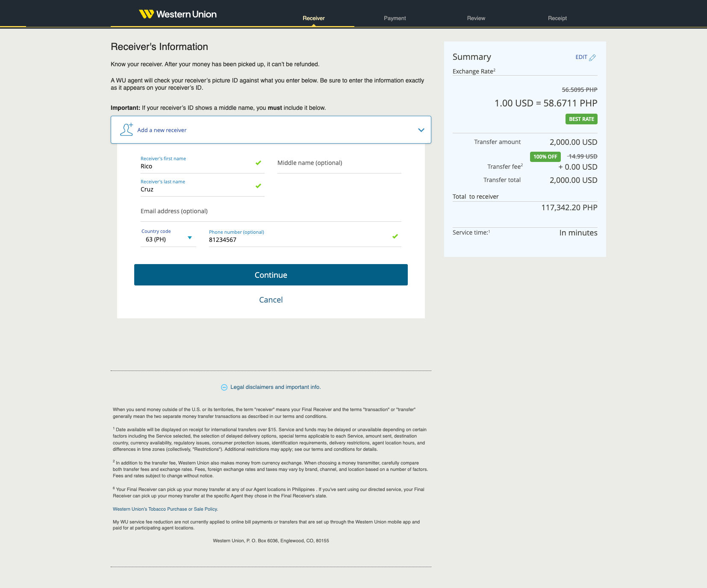The image size is (707, 588).
Task: Click the EDIT link in Summary
Action: 581,57
